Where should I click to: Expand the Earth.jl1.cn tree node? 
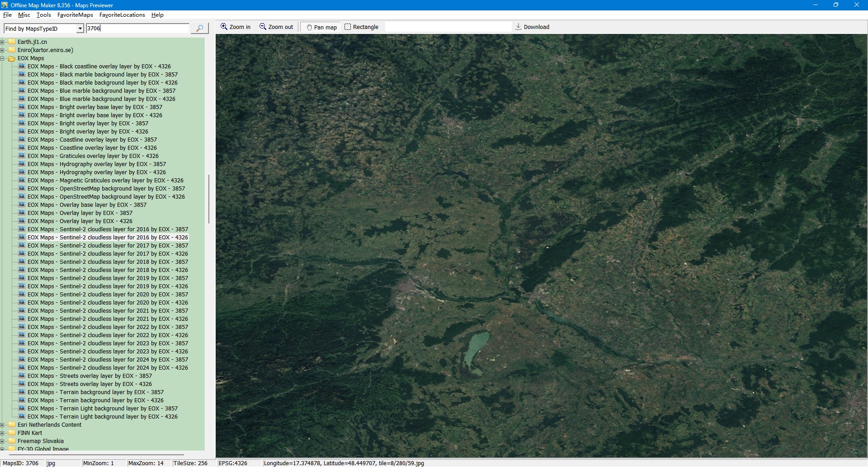[2, 42]
